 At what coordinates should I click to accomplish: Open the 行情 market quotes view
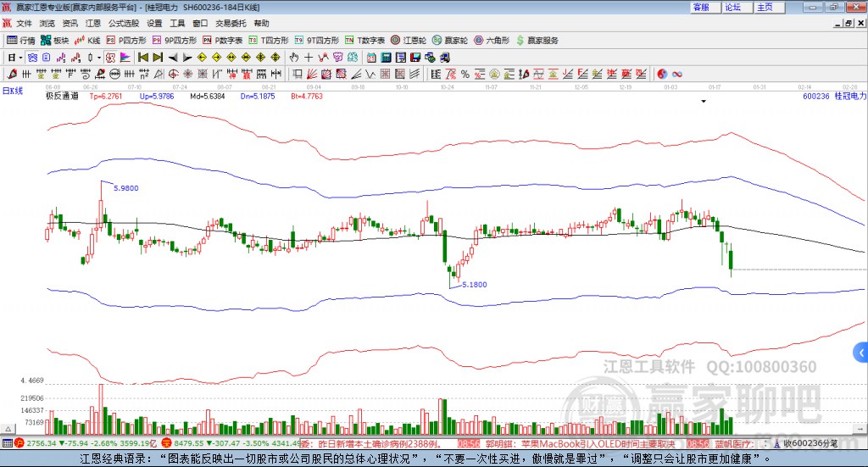(x=21, y=40)
